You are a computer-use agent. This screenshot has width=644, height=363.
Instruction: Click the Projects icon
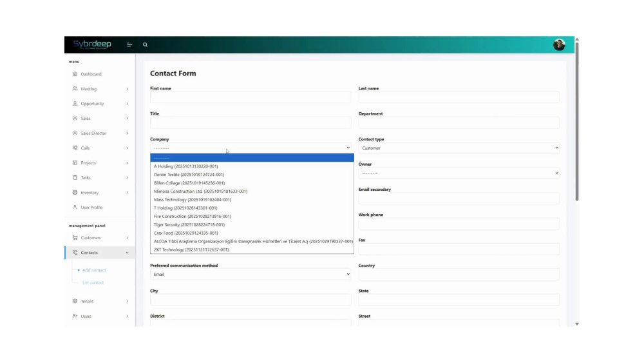[75, 162]
